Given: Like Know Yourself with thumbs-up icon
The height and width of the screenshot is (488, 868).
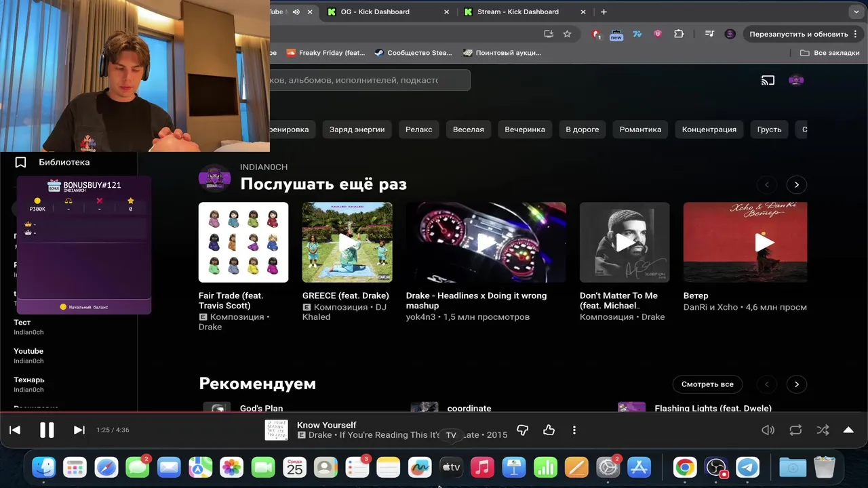Looking at the screenshot, I should (x=549, y=430).
